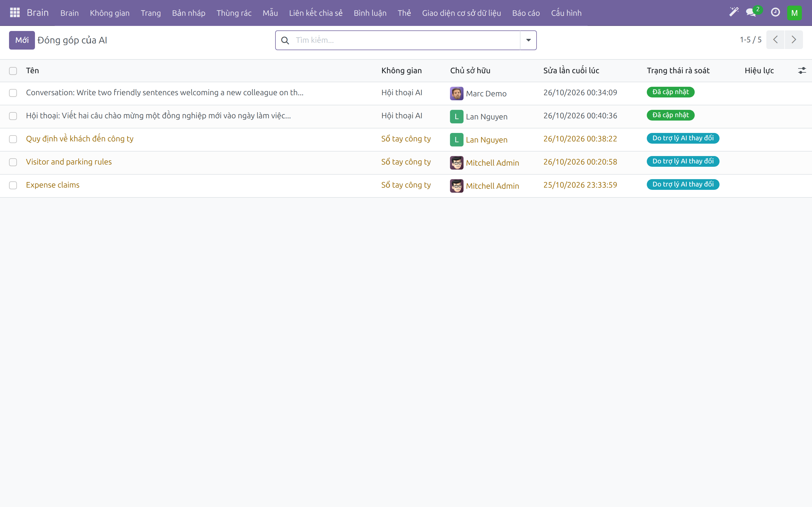Open the optional columns adjust settings icon
The height and width of the screenshot is (507, 812).
point(802,70)
